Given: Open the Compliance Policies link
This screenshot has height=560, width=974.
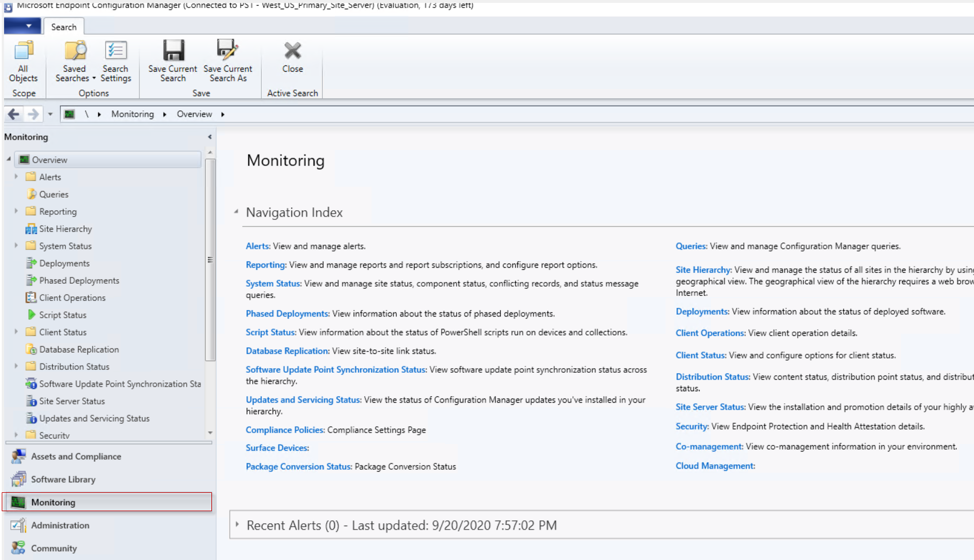Looking at the screenshot, I should pos(285,430).
